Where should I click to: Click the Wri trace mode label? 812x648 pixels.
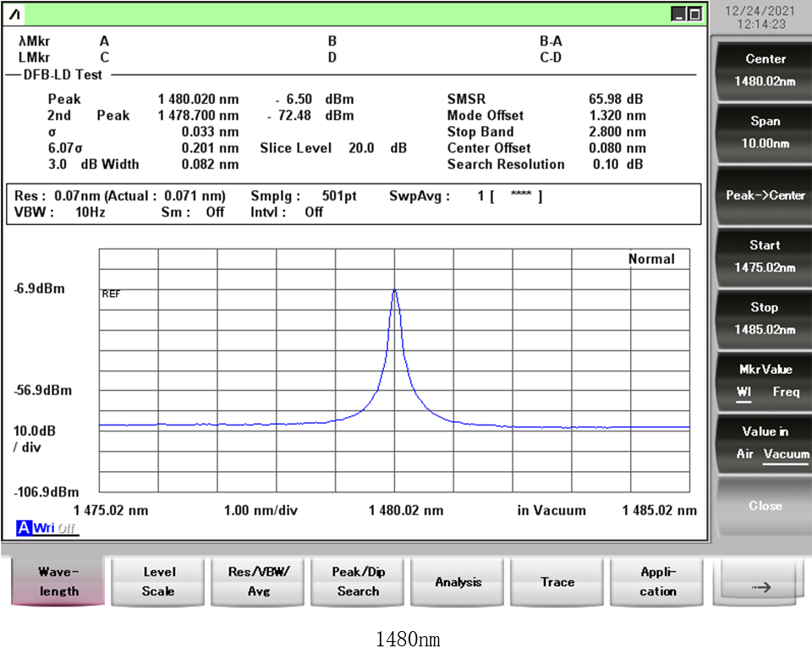coord(44,528)
